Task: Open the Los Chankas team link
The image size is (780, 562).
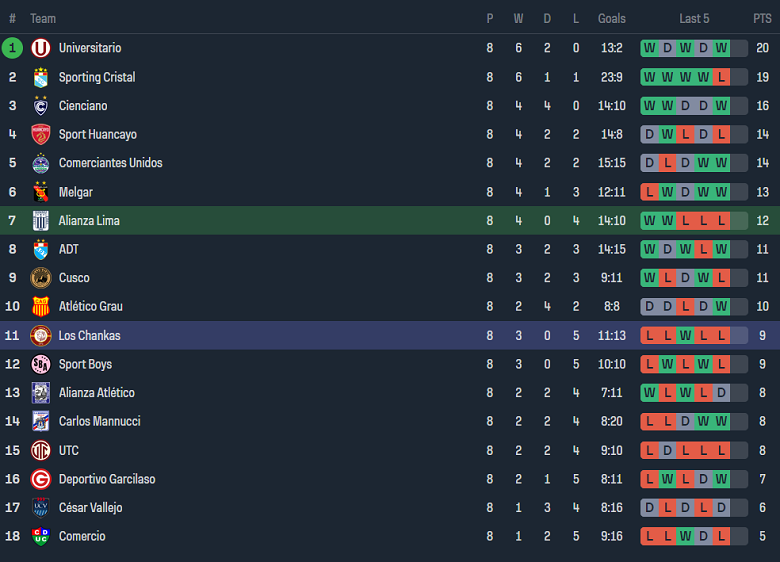Action: pyautogui.click(x=89, y=335)
